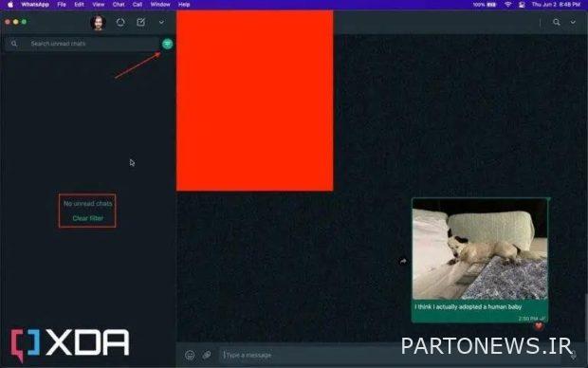Click the heart reaction on the message
588x368 pixels.
point(539,326)
